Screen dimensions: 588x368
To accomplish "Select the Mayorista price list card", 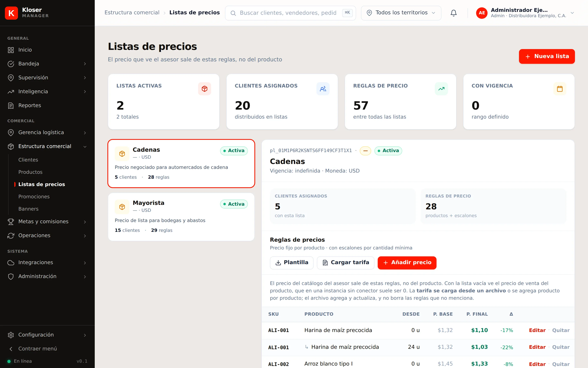I will click(181, 217).
